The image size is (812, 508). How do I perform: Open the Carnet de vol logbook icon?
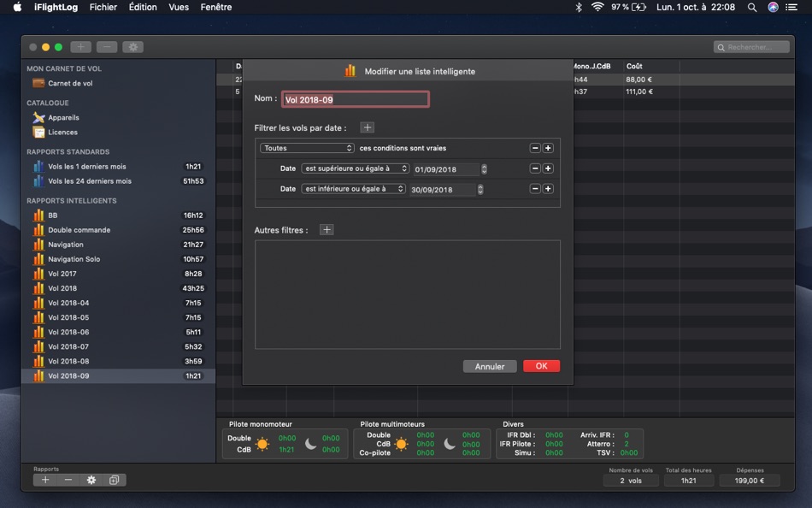(38, 83)
